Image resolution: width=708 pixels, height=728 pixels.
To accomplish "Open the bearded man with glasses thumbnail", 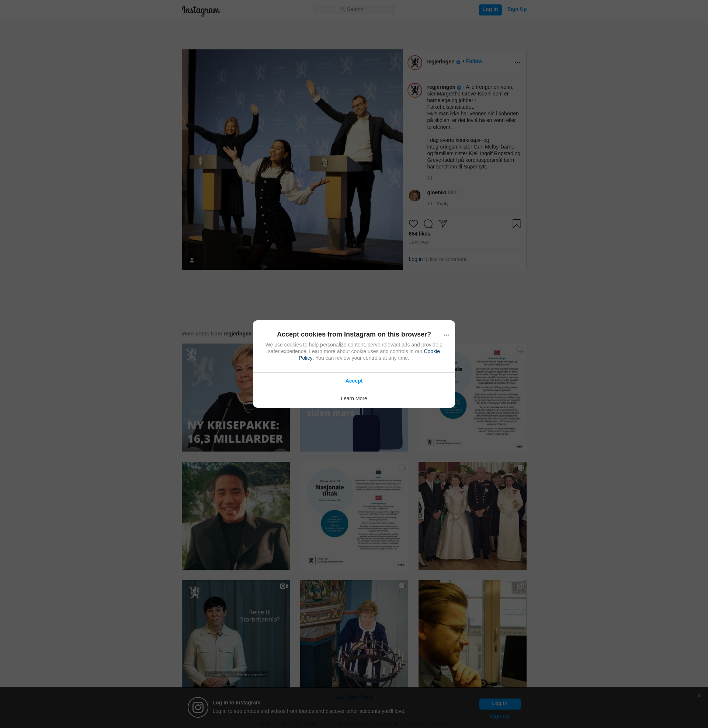I will (x=472, y=634).
